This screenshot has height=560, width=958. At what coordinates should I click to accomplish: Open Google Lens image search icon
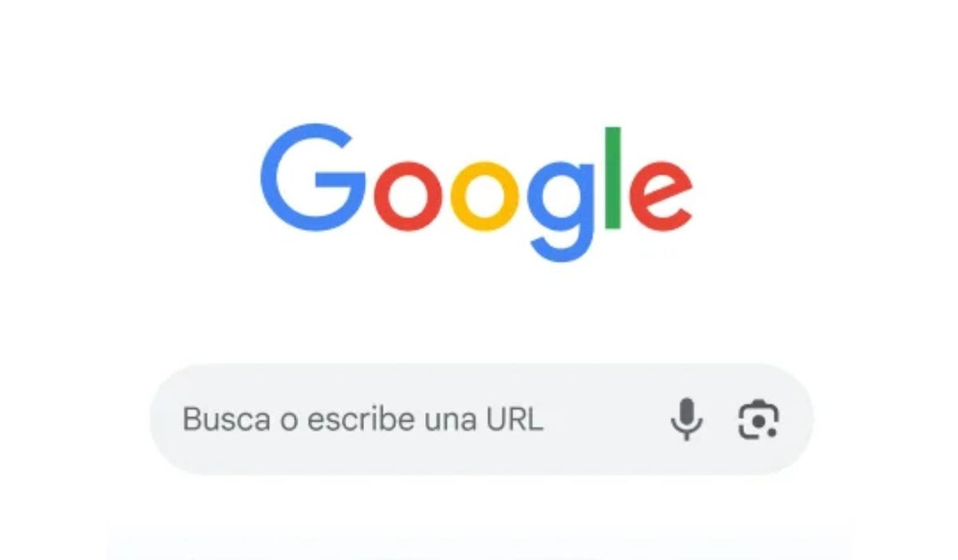[x=758, y=420]
